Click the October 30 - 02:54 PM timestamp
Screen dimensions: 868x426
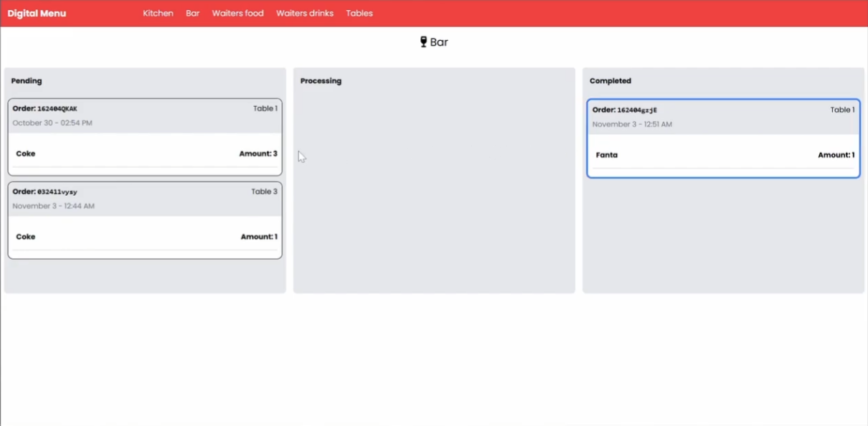tap(52, 123)
